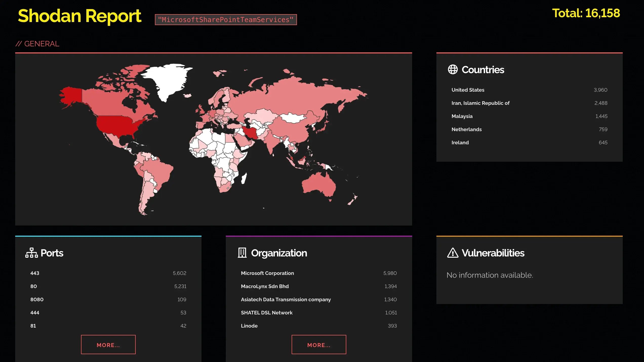The height and width of the screenshot is (362, 644).
Task: Click the 1,051 count for SHATEL DSL
Action: (x=391, y=313)
